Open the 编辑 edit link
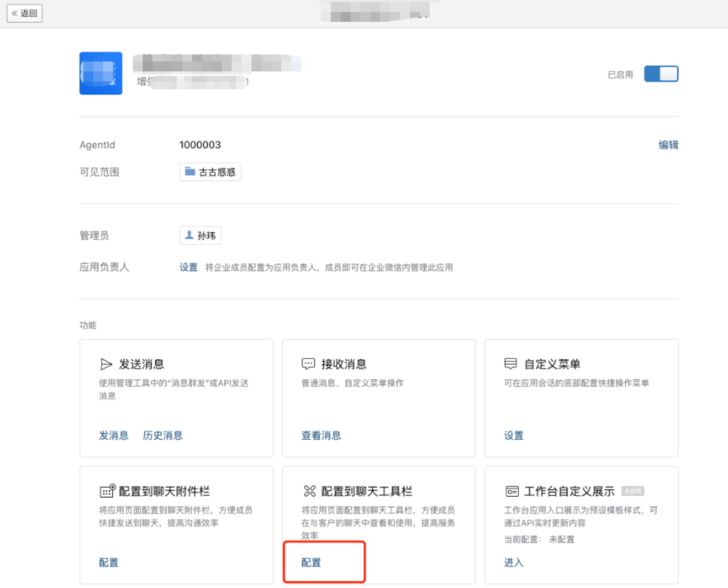728x588 pixels. [668, 145]
